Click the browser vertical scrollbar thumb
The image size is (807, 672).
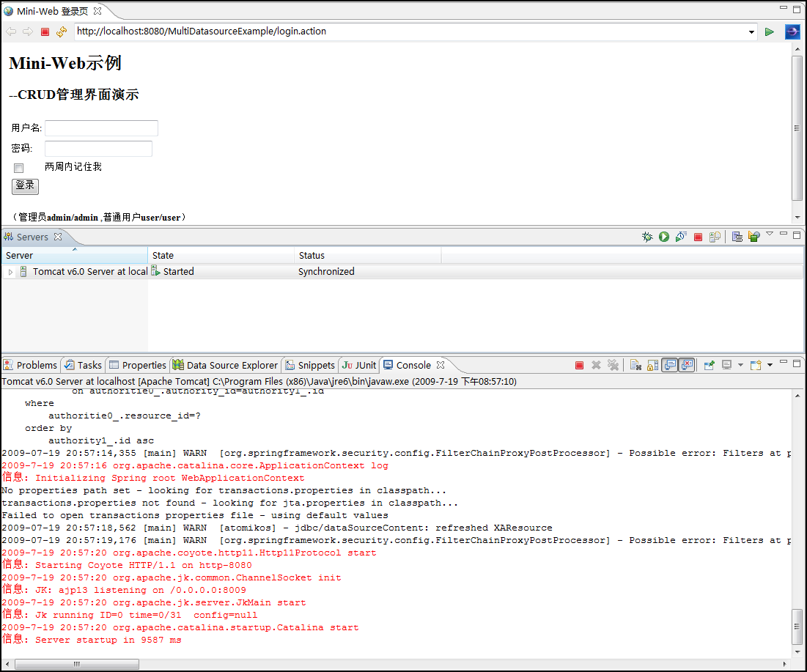pos(797,129)
